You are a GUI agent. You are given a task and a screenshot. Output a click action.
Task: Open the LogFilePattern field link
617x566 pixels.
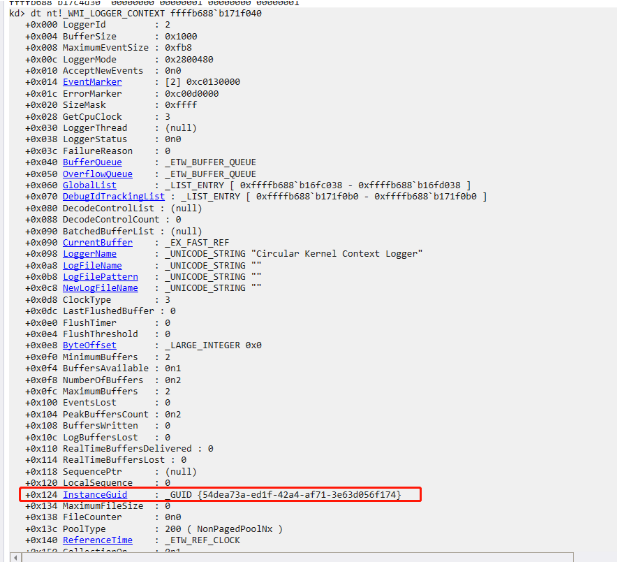click(x=100, y=277)
